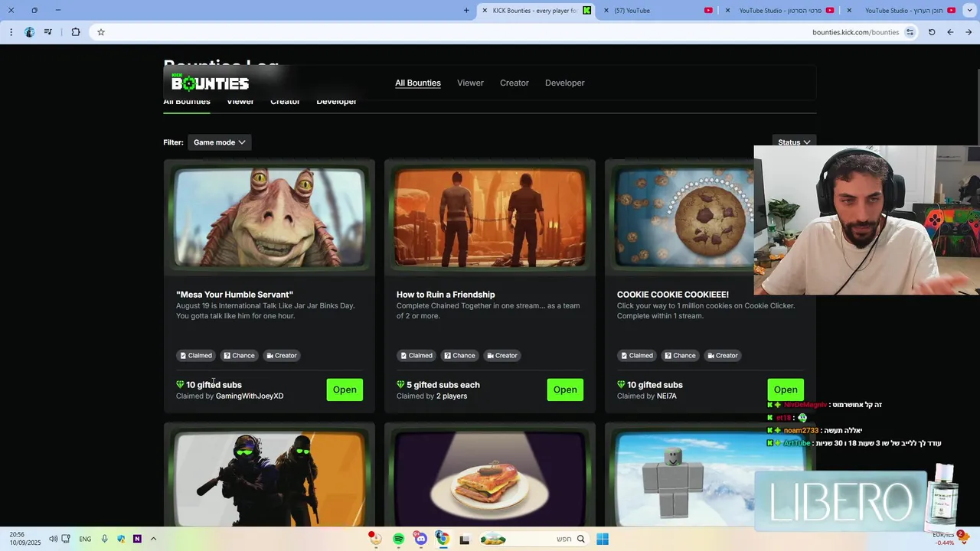Click the Kick Bounties logo
Screen dimensions: 980x551
point(210,83)
